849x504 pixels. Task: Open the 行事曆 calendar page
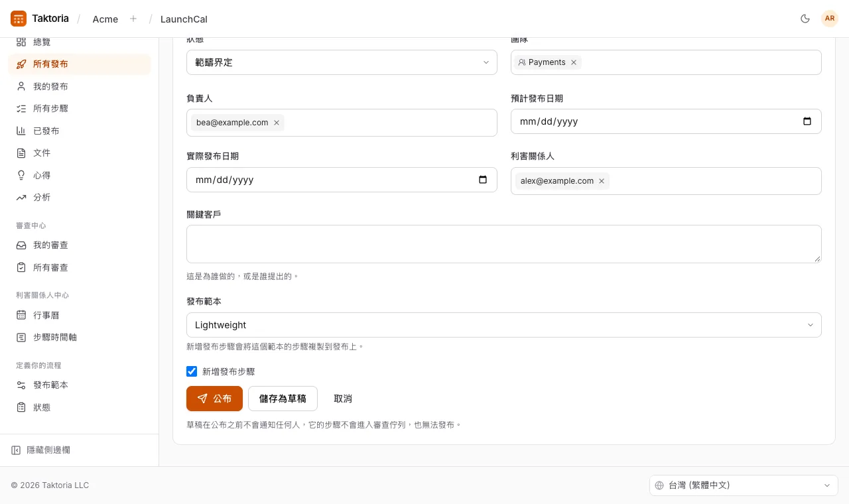80,315
